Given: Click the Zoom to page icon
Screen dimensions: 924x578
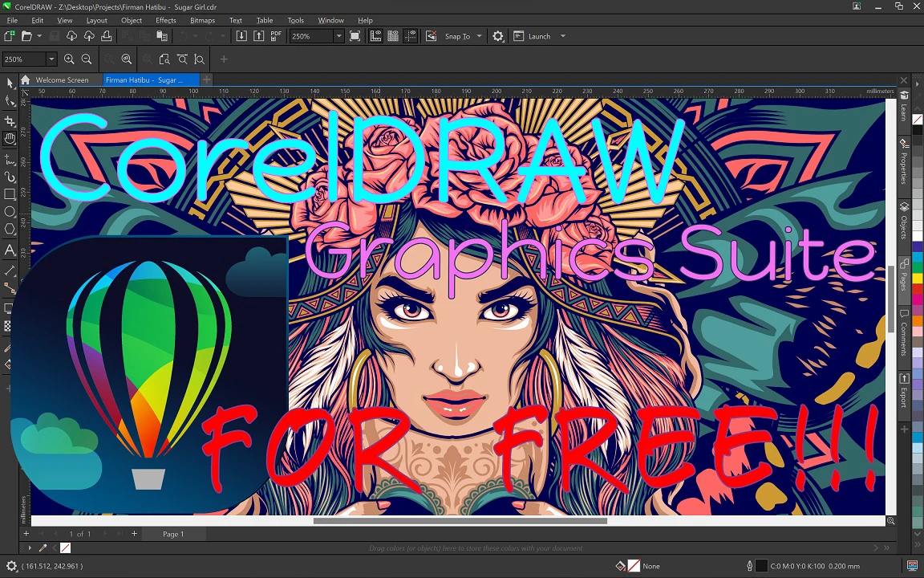Looking at the screenshot, I should (x=164, y=59).
